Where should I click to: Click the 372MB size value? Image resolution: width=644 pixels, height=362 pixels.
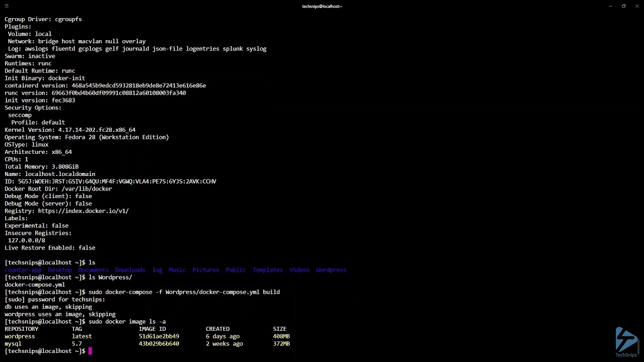[x=281, y=344]
